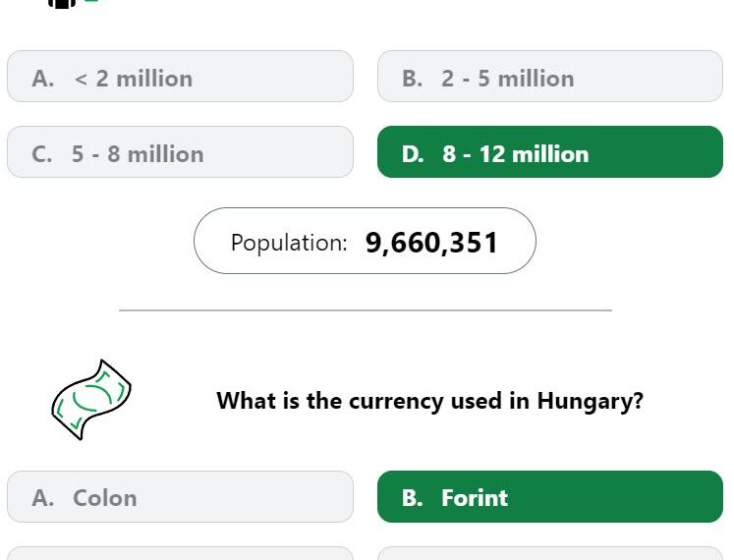Click the letter "A." beside Colon

[42, 498]
